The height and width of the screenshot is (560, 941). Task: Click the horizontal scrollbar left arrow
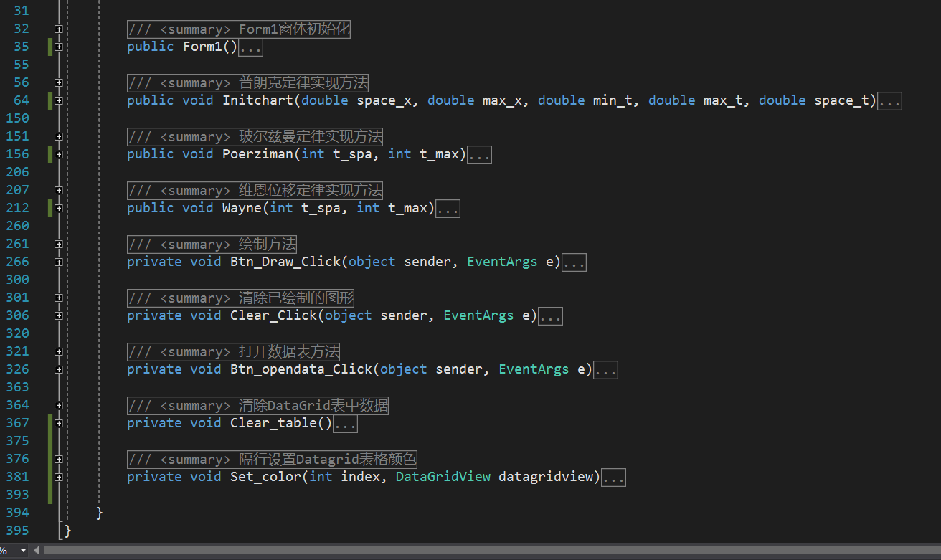pyautogui.click(x=37, y=551)
